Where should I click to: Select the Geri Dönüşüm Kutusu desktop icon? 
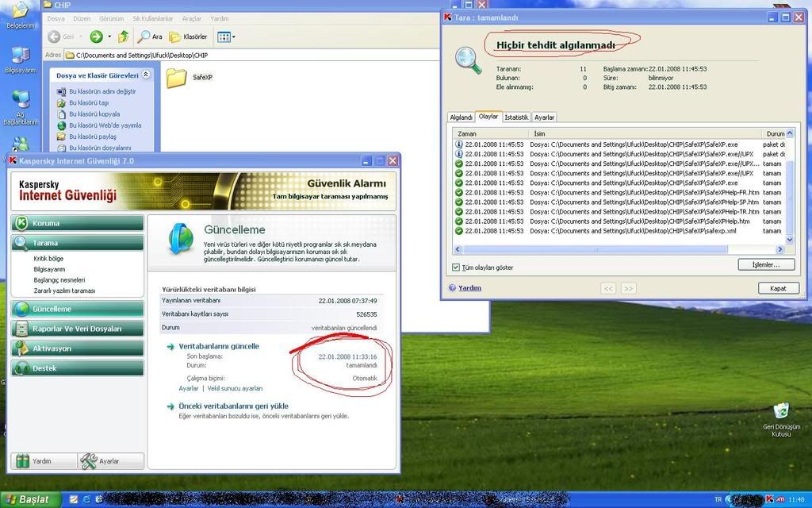(x=781, y=420)
